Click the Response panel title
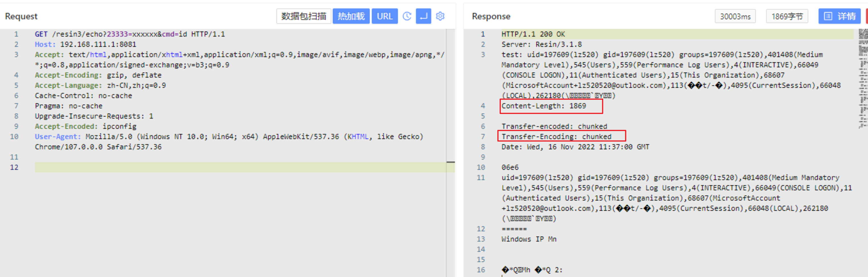This screenshot has height=277, width=868. (491, 16)
